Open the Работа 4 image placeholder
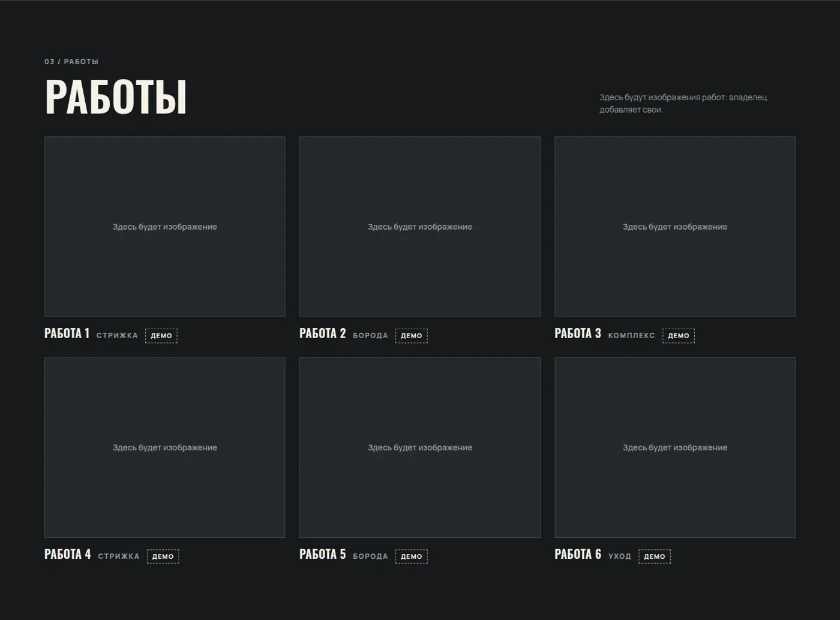 click(164, 447)
